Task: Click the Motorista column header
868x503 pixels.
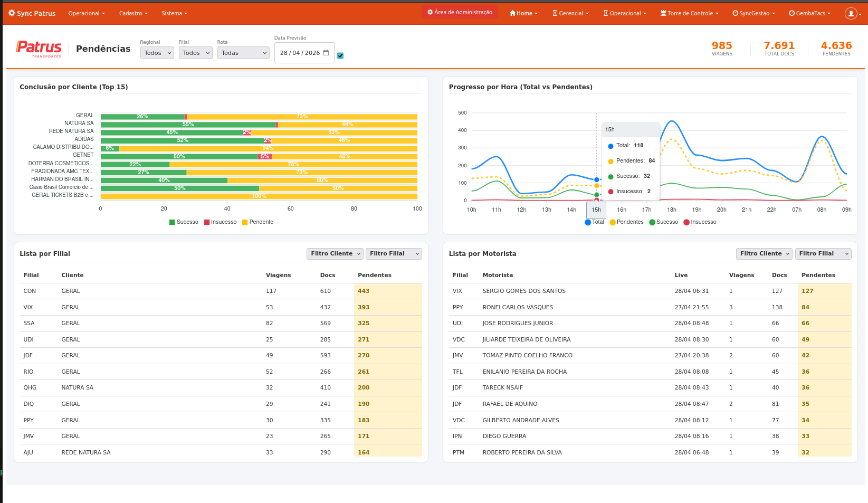Action: click(498, 276)
